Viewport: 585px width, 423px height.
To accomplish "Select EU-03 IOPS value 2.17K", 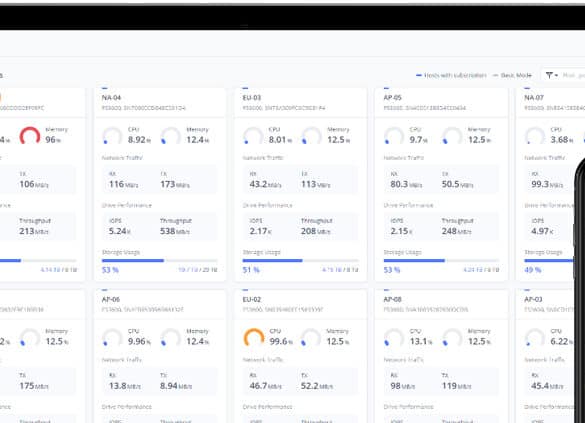I will click(x=260, y=231).
